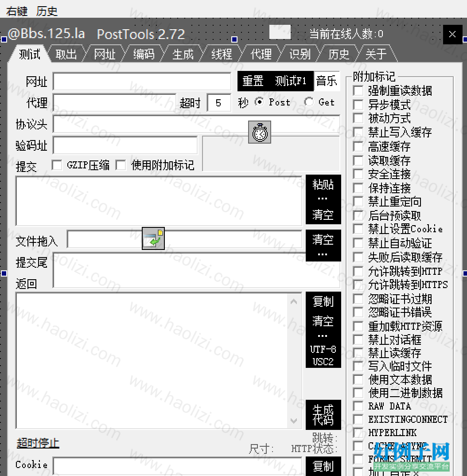Click 粘贴 beside the submit box
The width and height of the screenshot is (467, 476).
coord(323,184)
